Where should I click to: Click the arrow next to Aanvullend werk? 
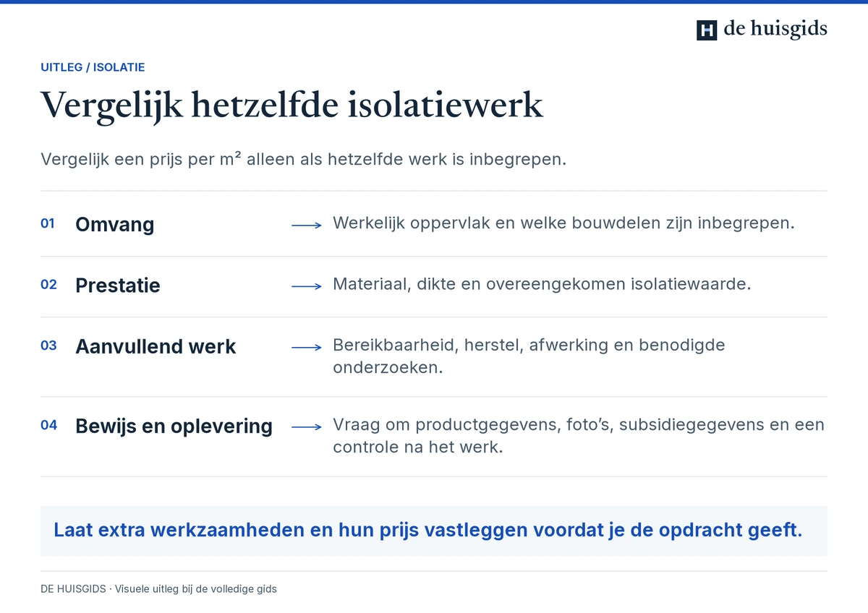[307, 348]
